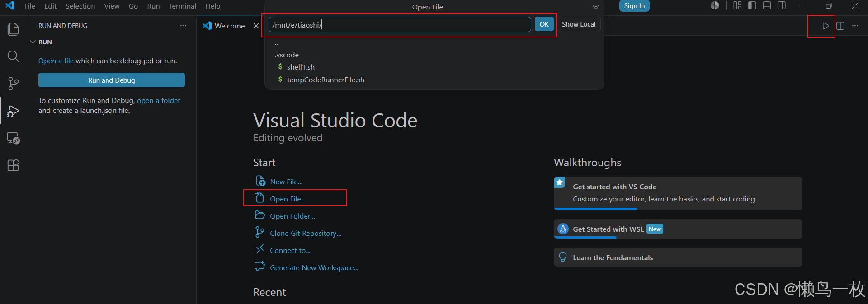Click the WSL penguin icon in walkthroughs

563,229
